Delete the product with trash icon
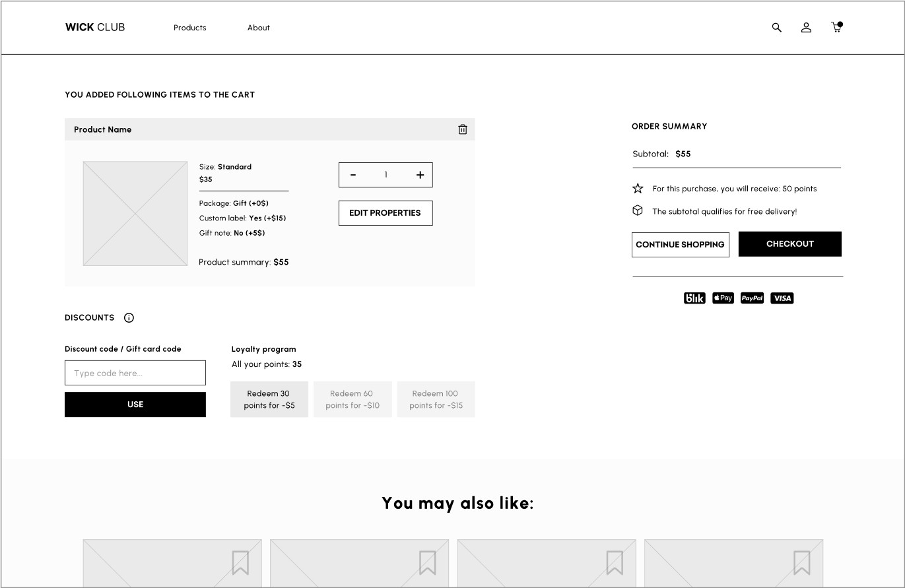 [x=463, y=129]
